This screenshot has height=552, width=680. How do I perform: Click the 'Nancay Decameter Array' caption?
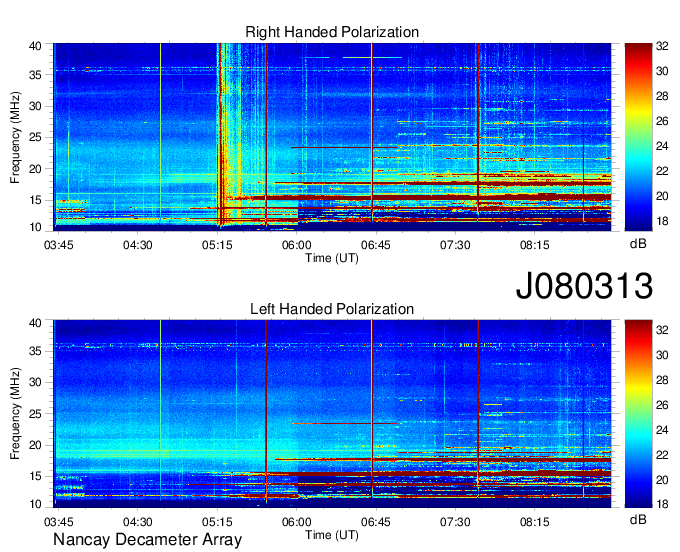tap(147, 539)
